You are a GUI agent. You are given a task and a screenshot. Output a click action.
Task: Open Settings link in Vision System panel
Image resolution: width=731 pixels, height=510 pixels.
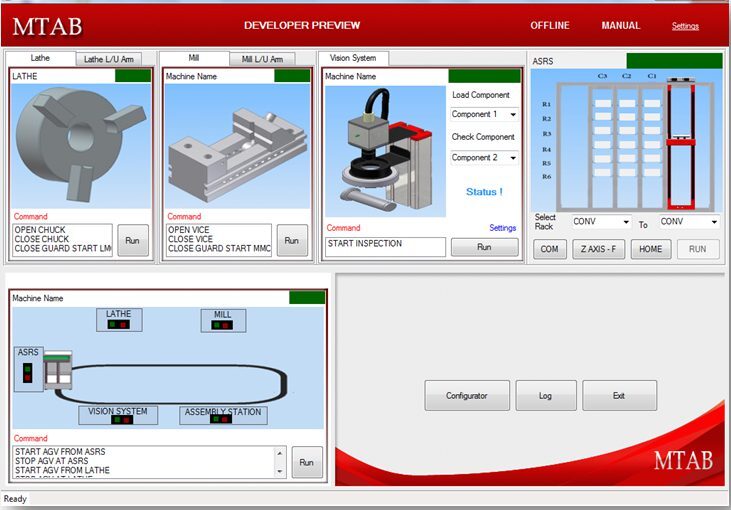point(503,228)
